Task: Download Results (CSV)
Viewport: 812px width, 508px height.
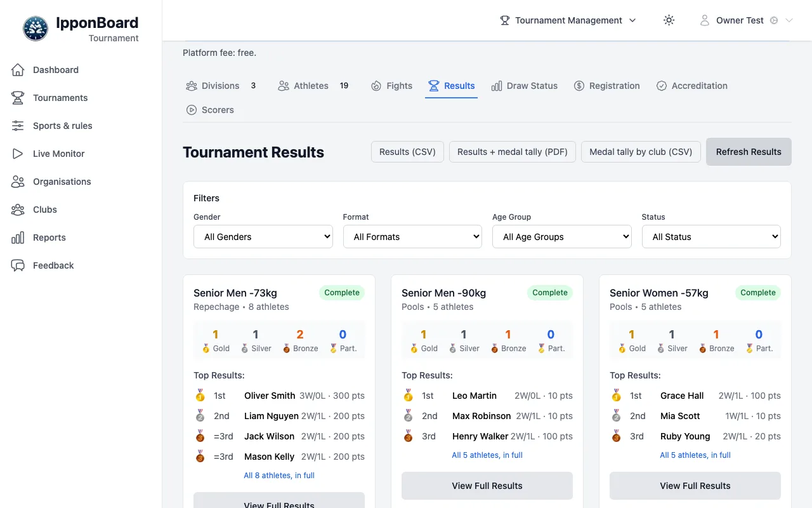Action: (407, 152)
